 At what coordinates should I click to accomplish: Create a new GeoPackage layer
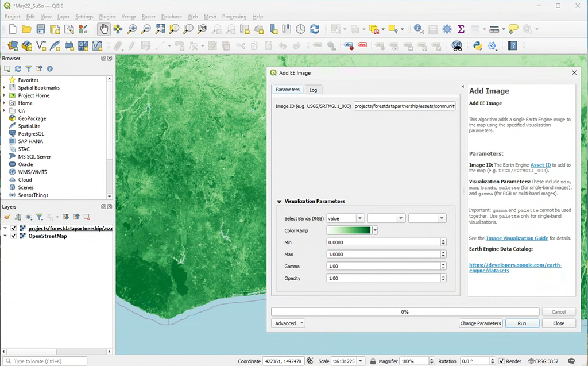click(x=26, y=46)
